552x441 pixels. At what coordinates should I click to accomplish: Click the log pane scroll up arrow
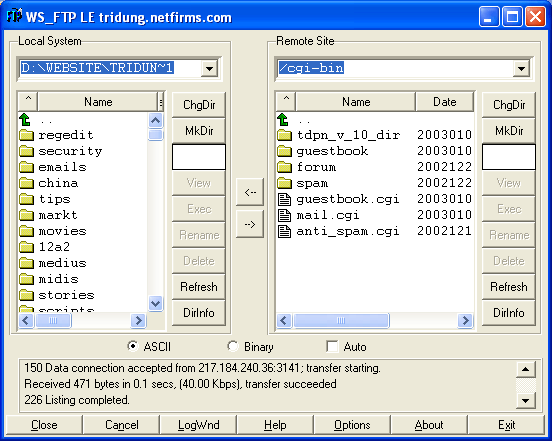pyautogui.click(x=526, y=369)
